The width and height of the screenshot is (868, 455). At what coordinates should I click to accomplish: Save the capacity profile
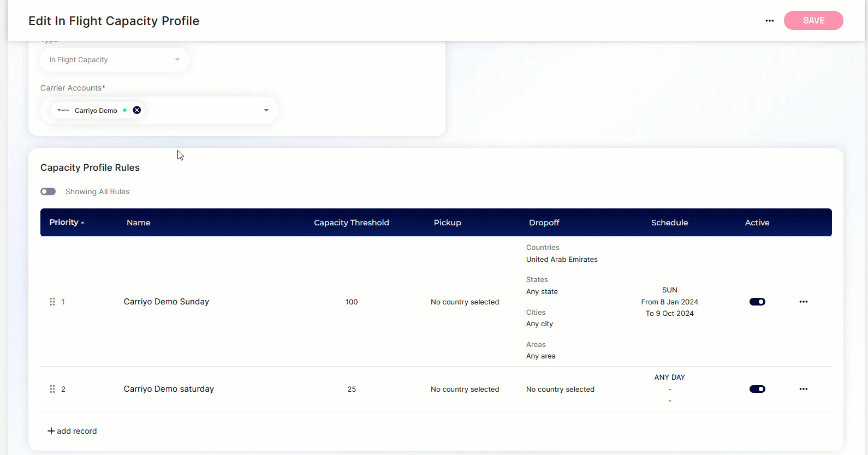pyautogui.click(x=813, y=21)
